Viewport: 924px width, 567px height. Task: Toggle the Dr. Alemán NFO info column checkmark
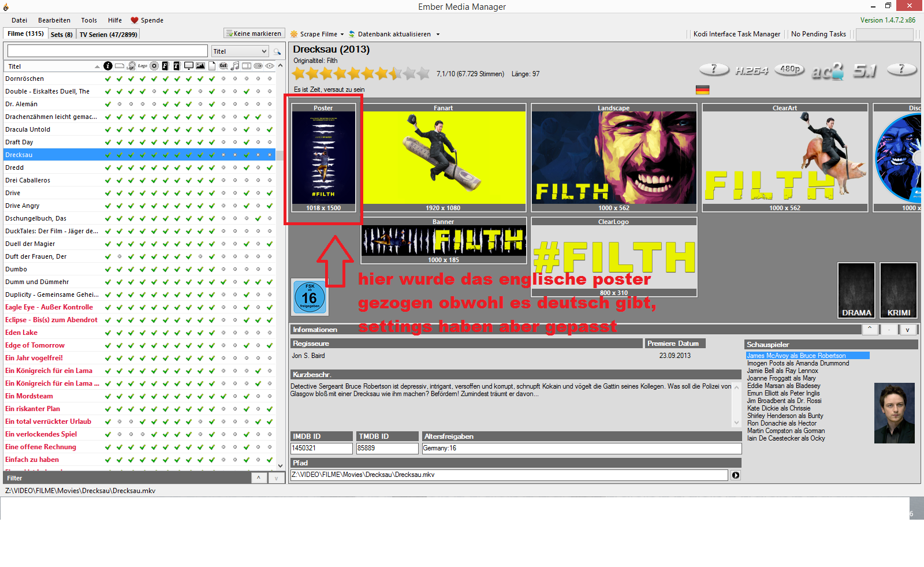click(108, 104)
